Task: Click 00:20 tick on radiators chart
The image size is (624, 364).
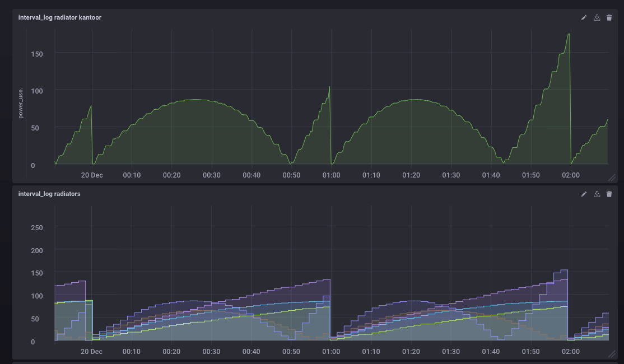Action: click(171, 352)
